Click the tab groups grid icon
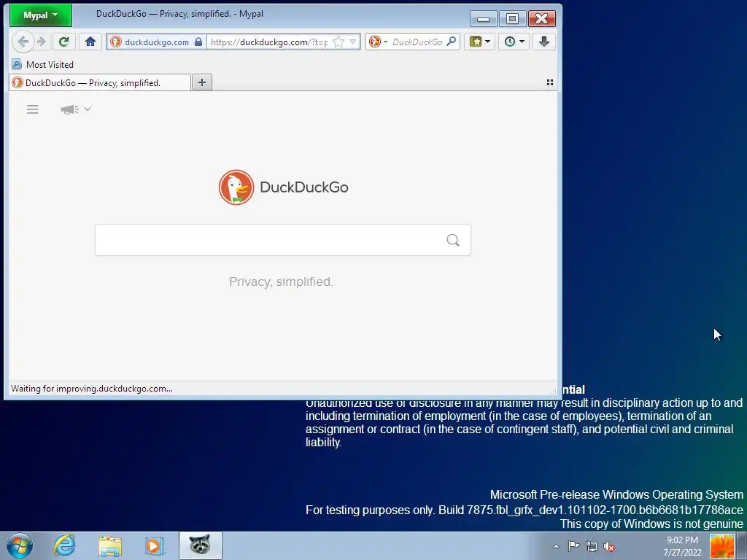This screenshot has height=560, width=747. tap(550, 82)
